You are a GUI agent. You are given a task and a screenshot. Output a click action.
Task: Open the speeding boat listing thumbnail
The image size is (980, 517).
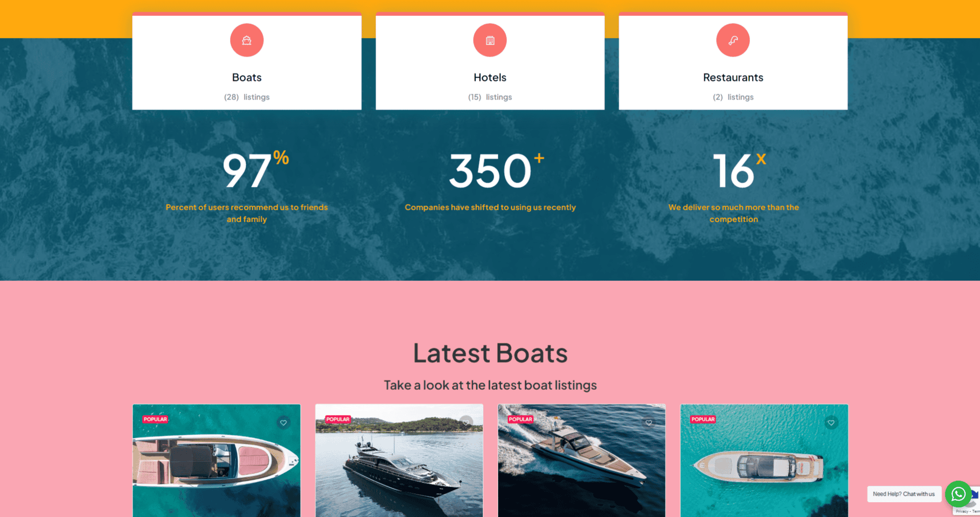coord(581,460)
